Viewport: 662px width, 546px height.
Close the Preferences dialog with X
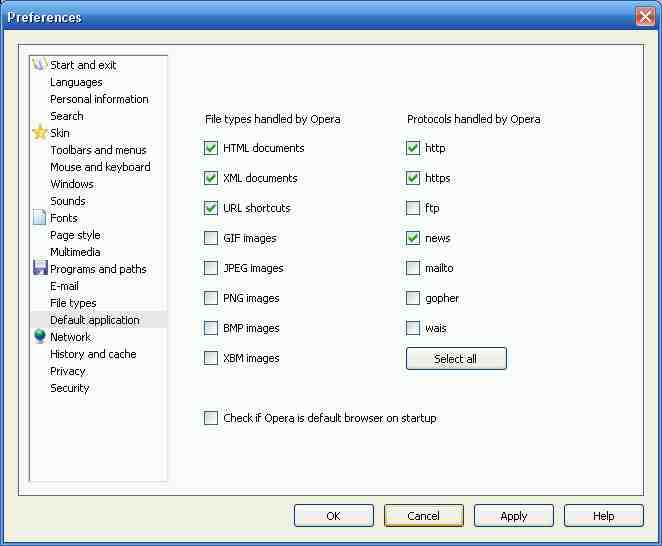coord(645,17)
